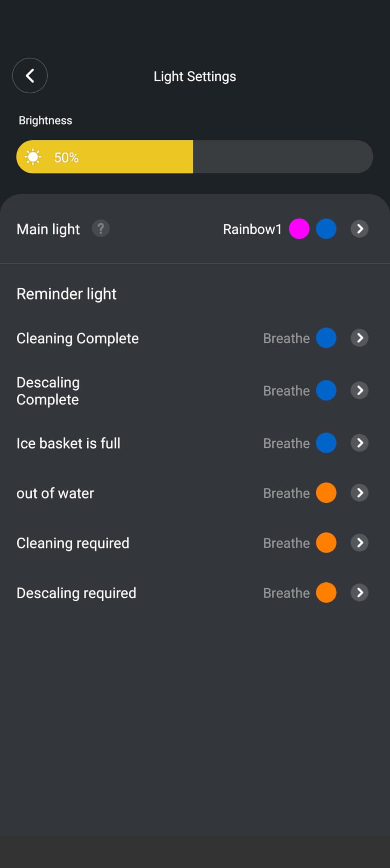Tap blue swatch for Descaling Complete
This screenshot has height=868, width=390.
pos(326,390)
